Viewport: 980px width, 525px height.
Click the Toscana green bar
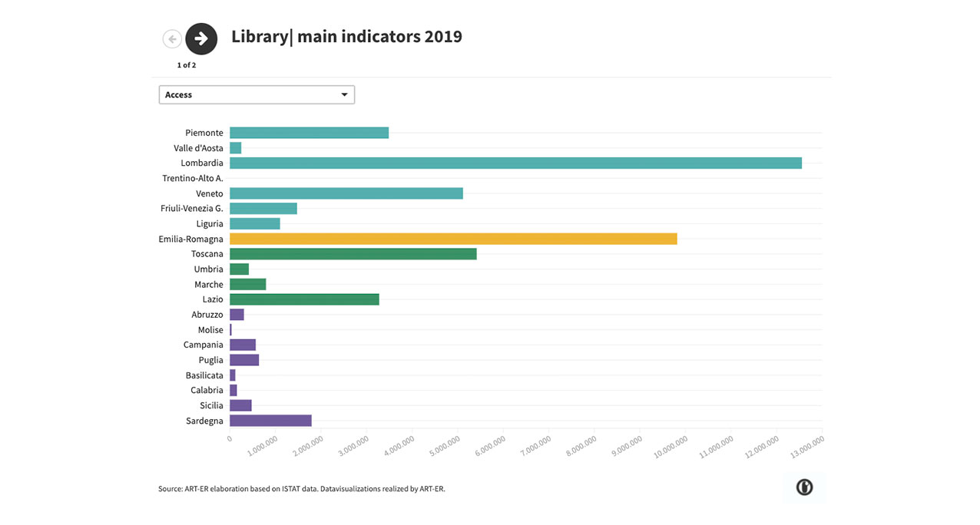pos(353,254)
